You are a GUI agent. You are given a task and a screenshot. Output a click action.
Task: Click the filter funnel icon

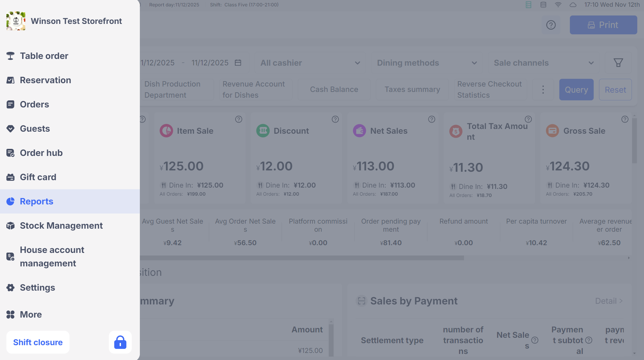pyautogui.click(x=618, y=63)
